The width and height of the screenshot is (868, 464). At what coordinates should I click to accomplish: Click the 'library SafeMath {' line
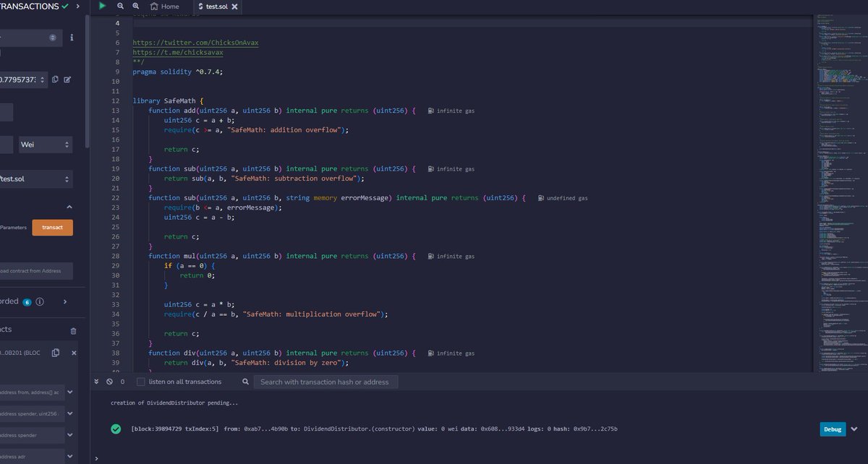(x=169, y=100)
